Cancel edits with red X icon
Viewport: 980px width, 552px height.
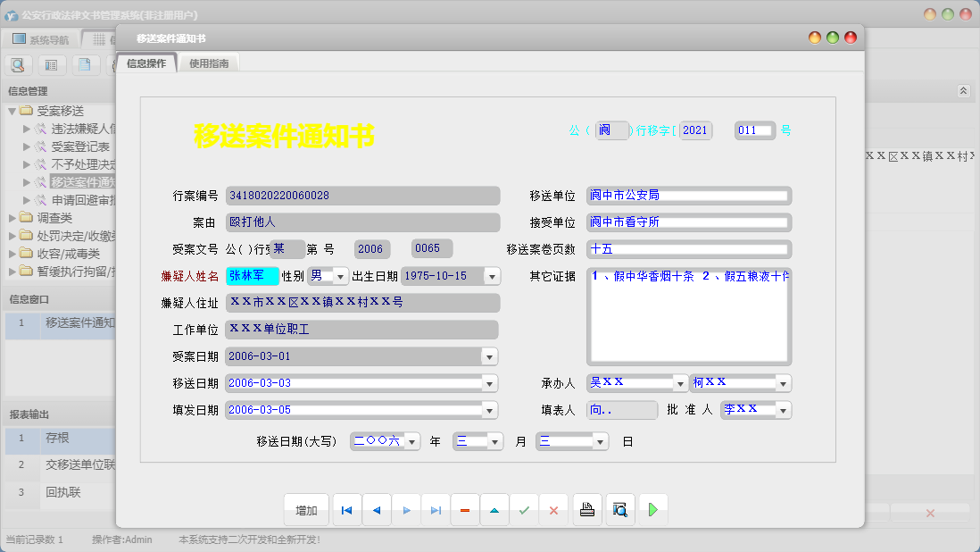(x=553, y=510)
